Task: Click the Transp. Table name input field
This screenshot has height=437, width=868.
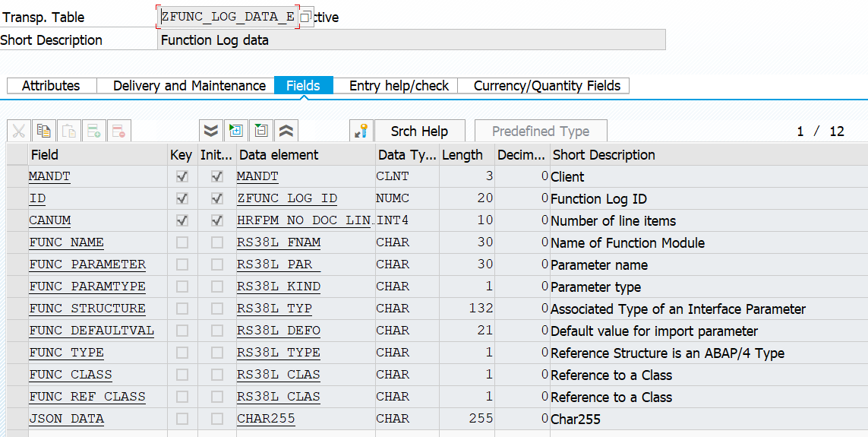Action: pos(229,17)
